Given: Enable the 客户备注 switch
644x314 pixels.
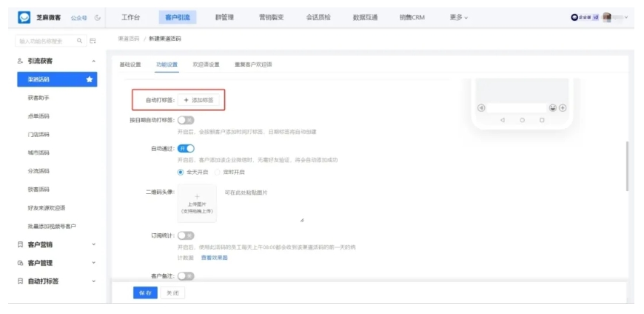Looking at the screenshot, I should tap(186, 275).
